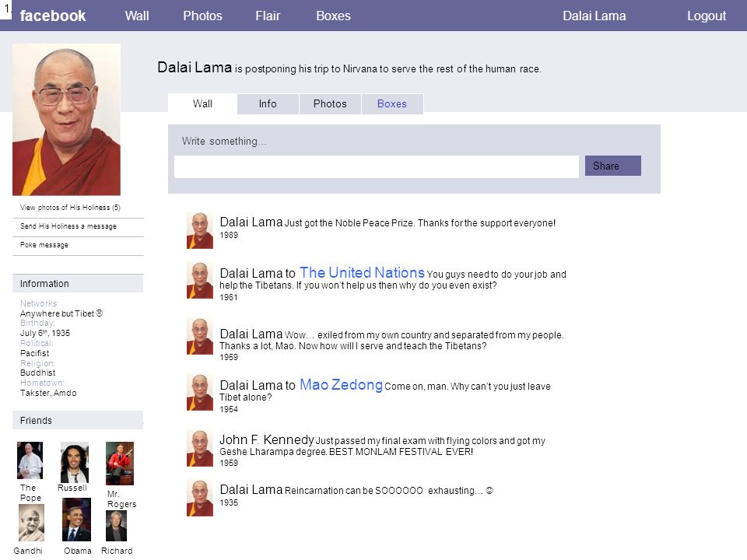Open the large Dalai Lama profile photo
Screen dimensions: 747x560
click(66, 120)
